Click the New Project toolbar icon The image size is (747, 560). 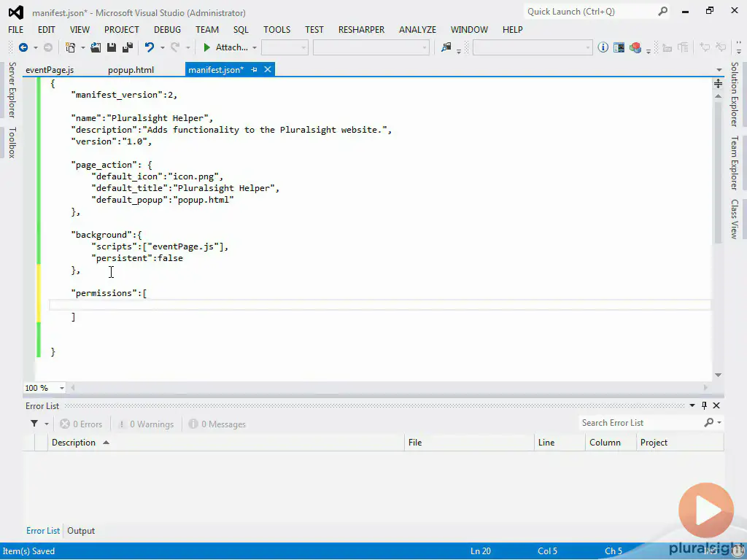pos(71,47)
